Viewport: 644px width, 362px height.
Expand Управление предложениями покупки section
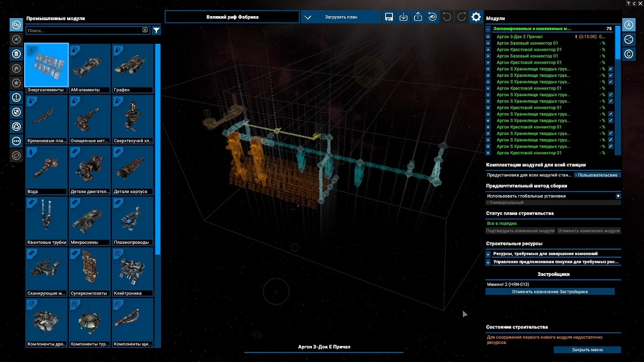pyautogui.click(x=488, y=262)
